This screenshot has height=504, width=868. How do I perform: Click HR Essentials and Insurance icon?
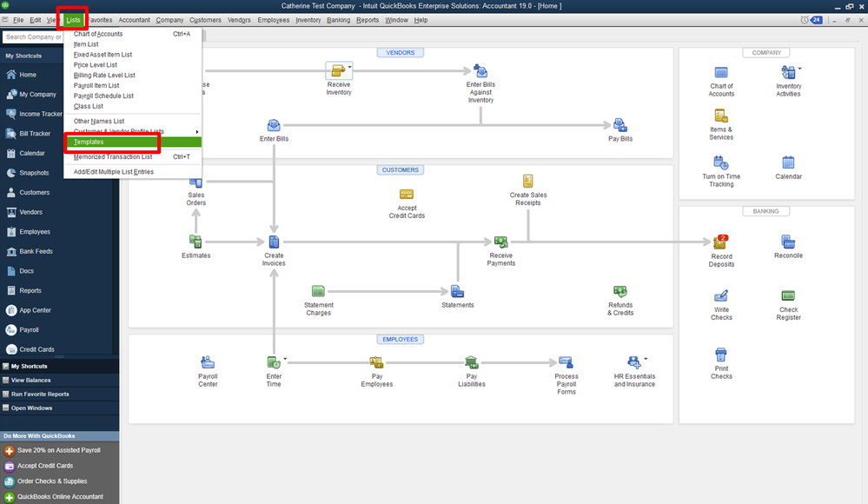click(633, 362)
